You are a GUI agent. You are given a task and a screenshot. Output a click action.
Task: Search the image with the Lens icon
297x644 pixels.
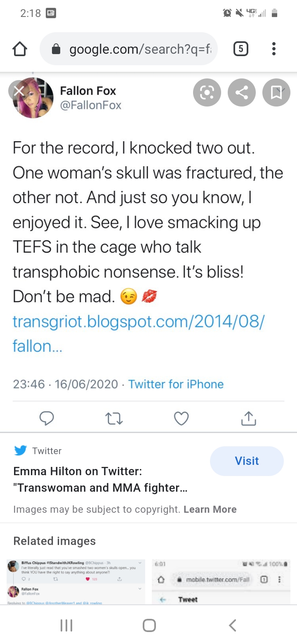207,93
